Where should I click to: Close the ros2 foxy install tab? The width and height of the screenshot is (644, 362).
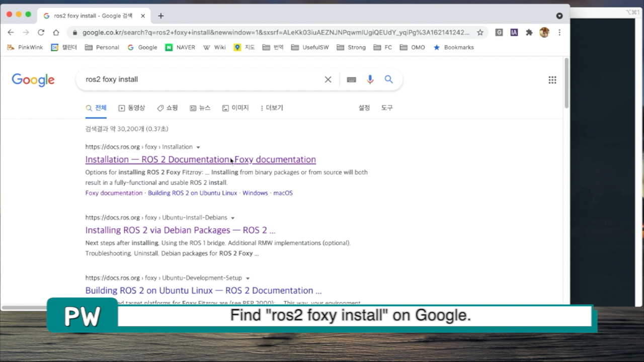tap(143, 16)
